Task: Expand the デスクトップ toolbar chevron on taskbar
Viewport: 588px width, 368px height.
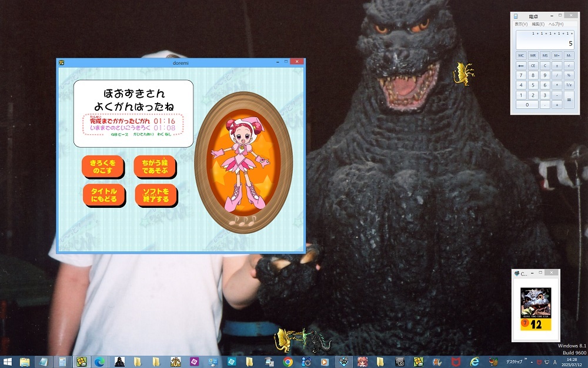Action: pos(526,359)
